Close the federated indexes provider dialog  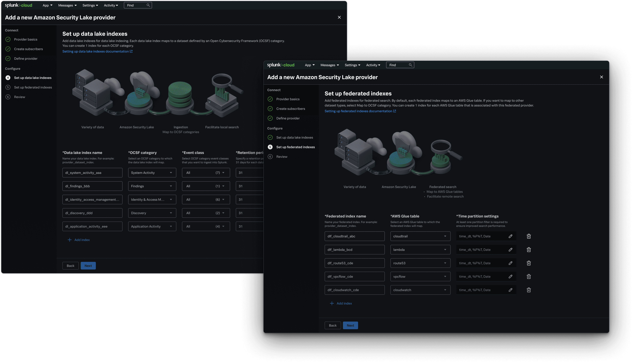tap(601, 77)
